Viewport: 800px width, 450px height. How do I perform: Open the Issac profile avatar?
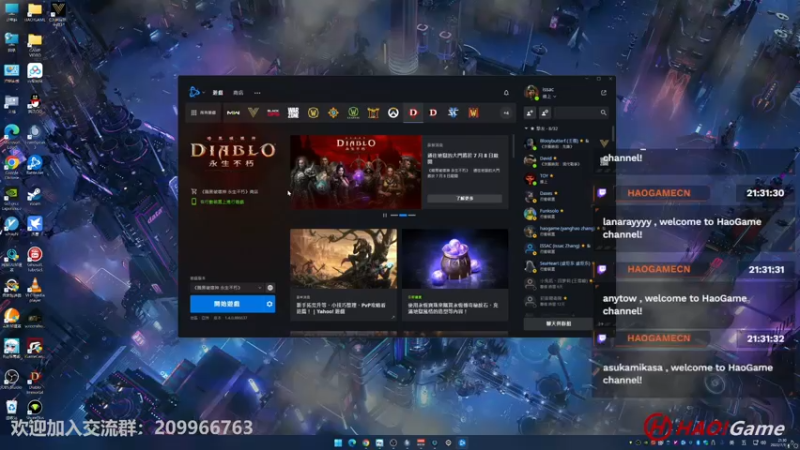click(x=531, y=92)
